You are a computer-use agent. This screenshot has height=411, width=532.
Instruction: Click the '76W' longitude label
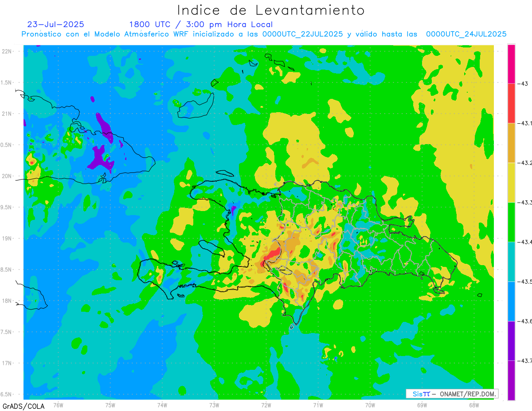(x=58, y=405)
